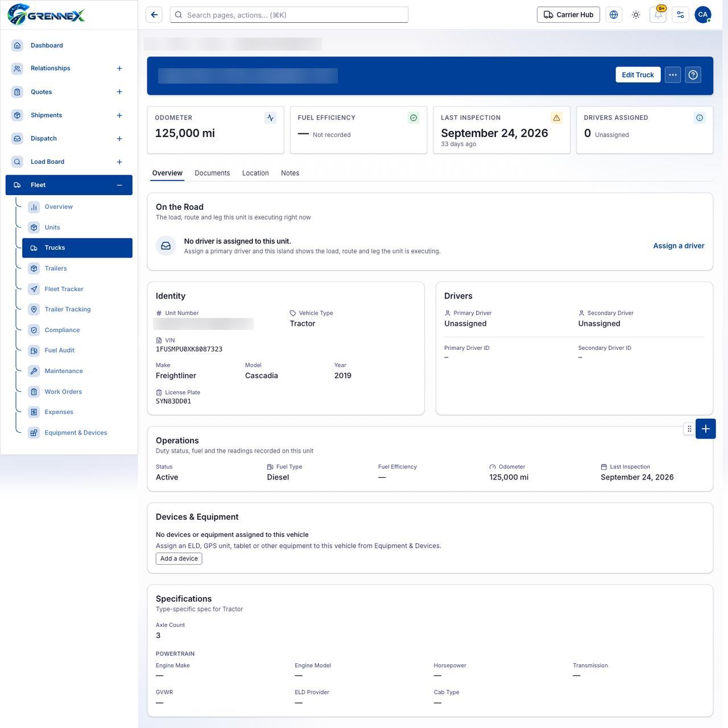The width and height of the screenshot is (728, 728).
Task: Go to Fleet Tracker in sidebar
Action: (77, 289)
